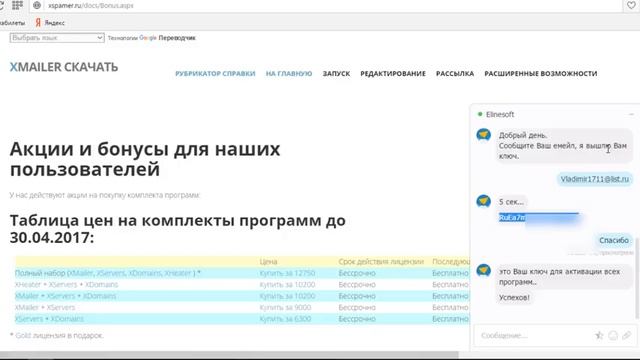Click the Успехов! chat message
Viewport: 640px width, 360px height.
point(514,298)
